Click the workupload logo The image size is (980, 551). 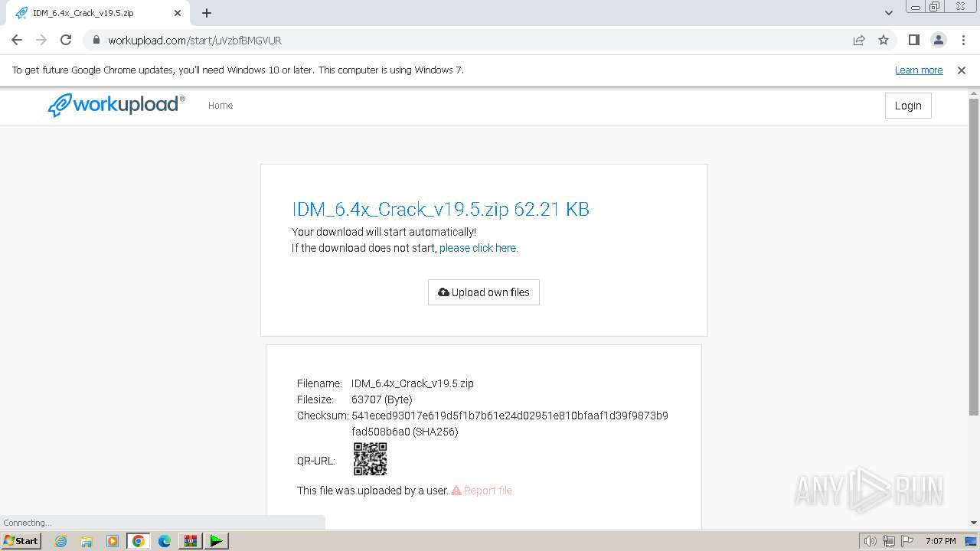click(x=116, y=105)
